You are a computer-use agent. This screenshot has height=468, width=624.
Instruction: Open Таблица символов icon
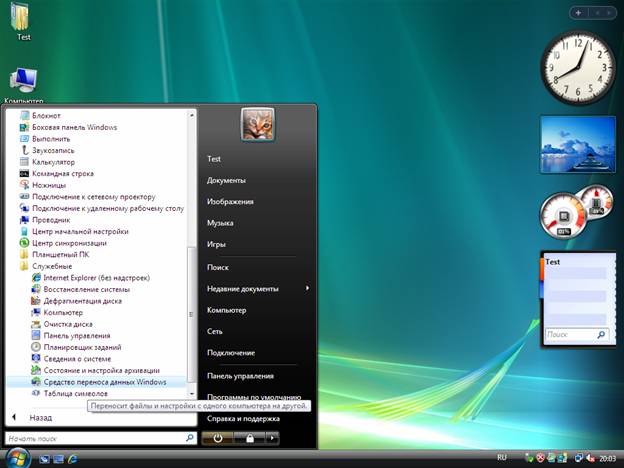click(36, 393)
